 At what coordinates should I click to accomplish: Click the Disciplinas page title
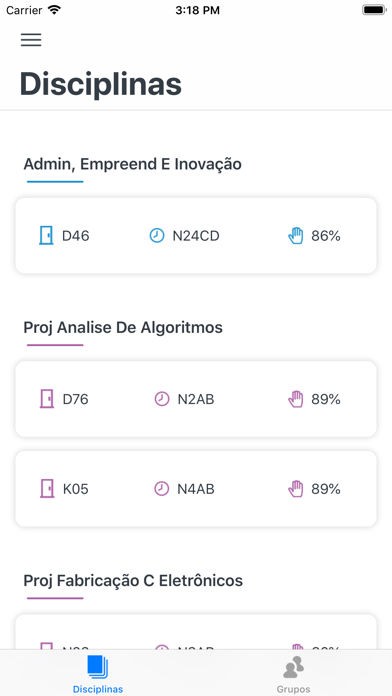pyautogui.click(x=101, y=84)
